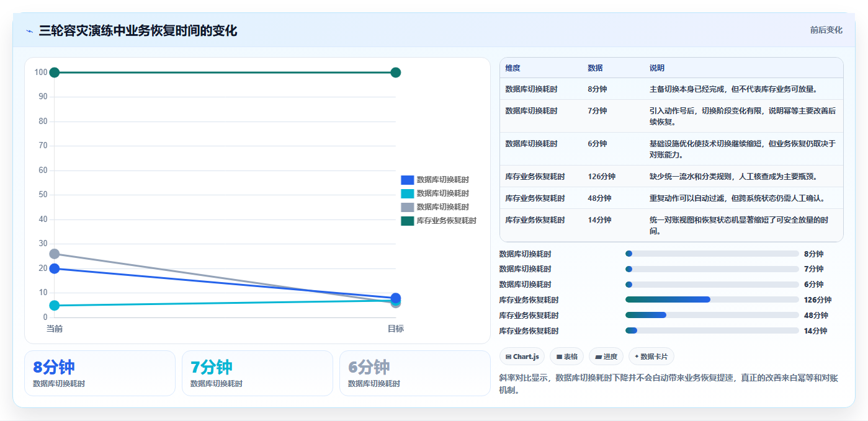Image resolution: width=868 pixels, height=421 pixels.
Task: Click the description starting 缺少统一流水和分类规则
Action: point(733,177)
